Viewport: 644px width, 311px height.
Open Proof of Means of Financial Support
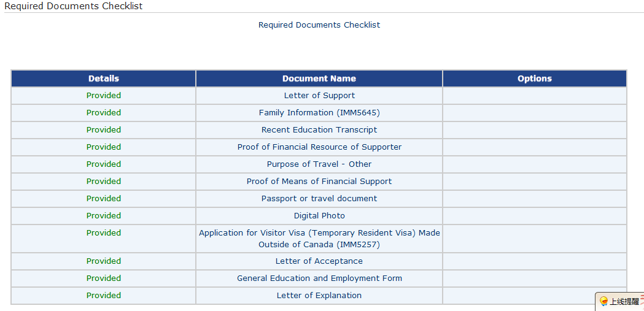[x=319, y=182]
